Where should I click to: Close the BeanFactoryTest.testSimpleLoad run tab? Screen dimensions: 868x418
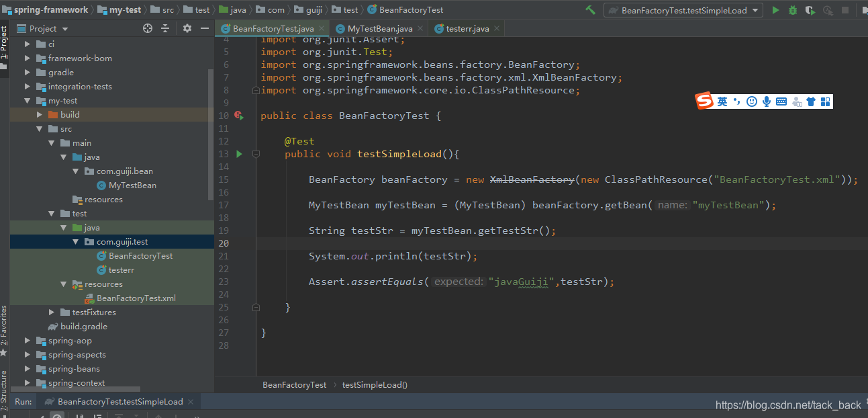point(192,401)
